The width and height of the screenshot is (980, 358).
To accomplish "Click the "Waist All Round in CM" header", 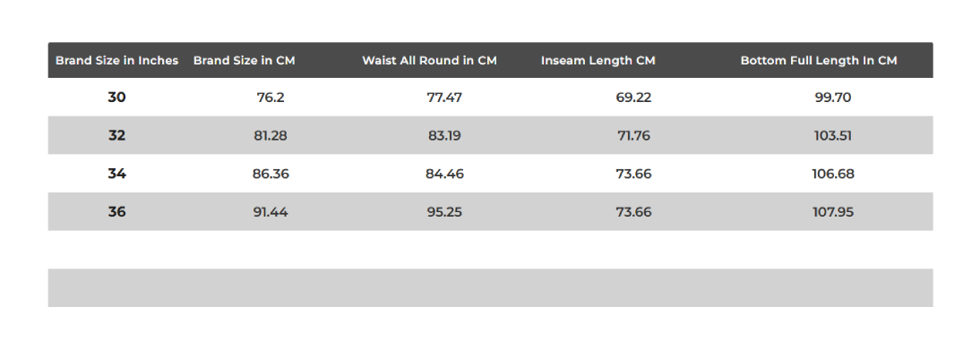I will click(x=429, y=61).
